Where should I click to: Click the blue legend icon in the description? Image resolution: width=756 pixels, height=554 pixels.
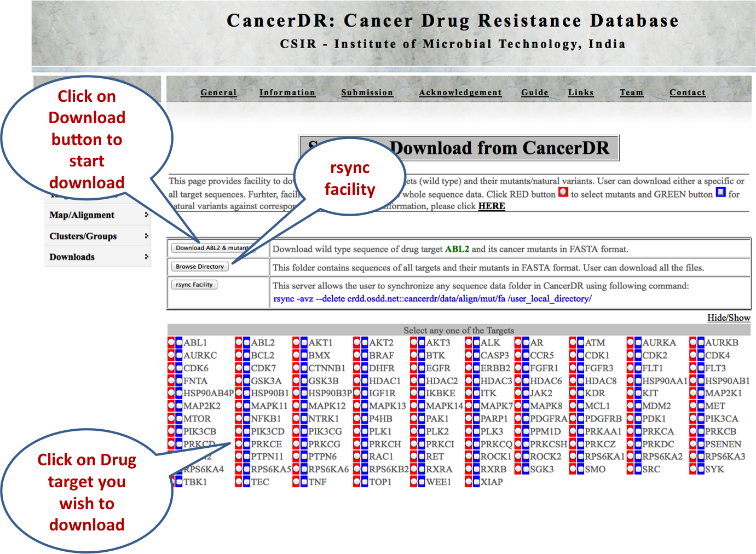(720, 193)
